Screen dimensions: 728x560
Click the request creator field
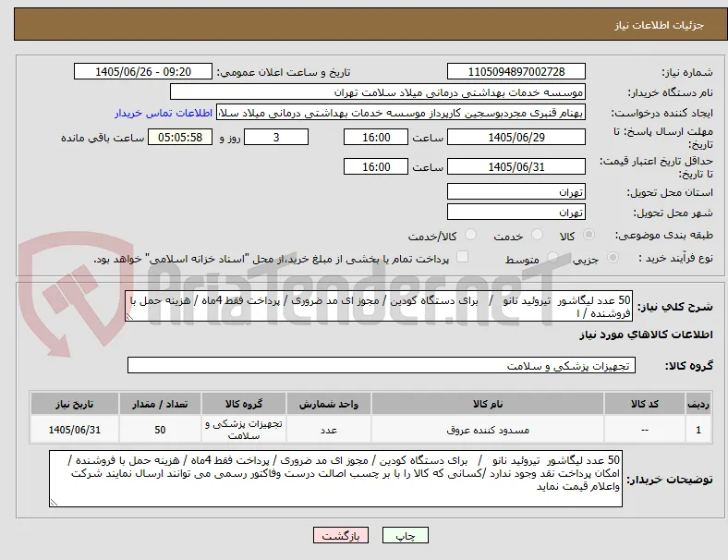click(x=401, y=113)
